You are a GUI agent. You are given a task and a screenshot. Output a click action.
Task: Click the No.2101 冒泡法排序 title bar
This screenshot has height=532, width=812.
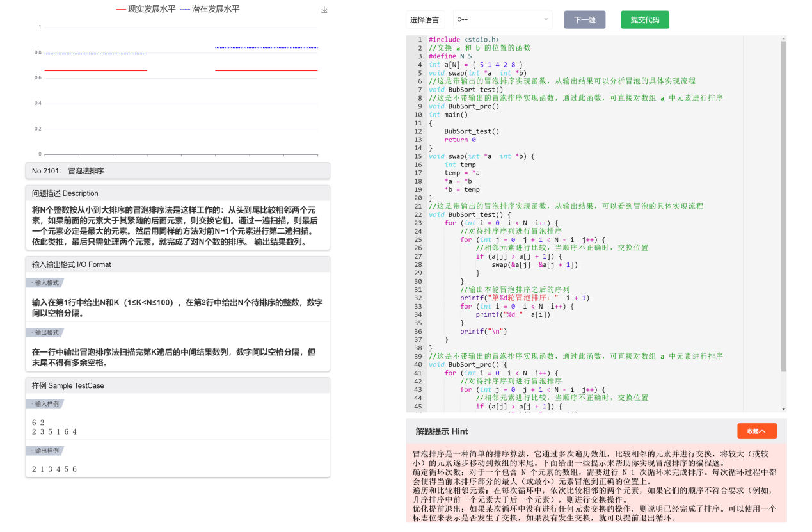click(x=178, y=171)
